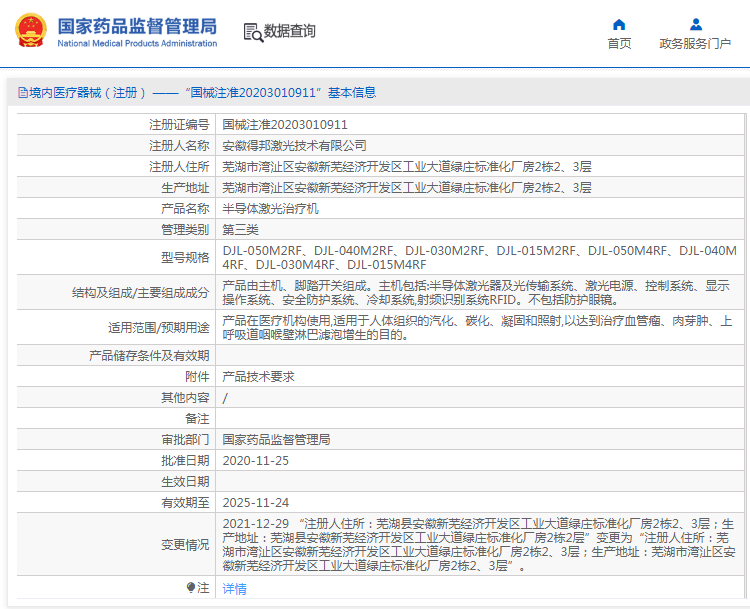Select product name 半导体激光治疗机
The height and width of the screenshot is (609, 750).
tap(270, 209)
